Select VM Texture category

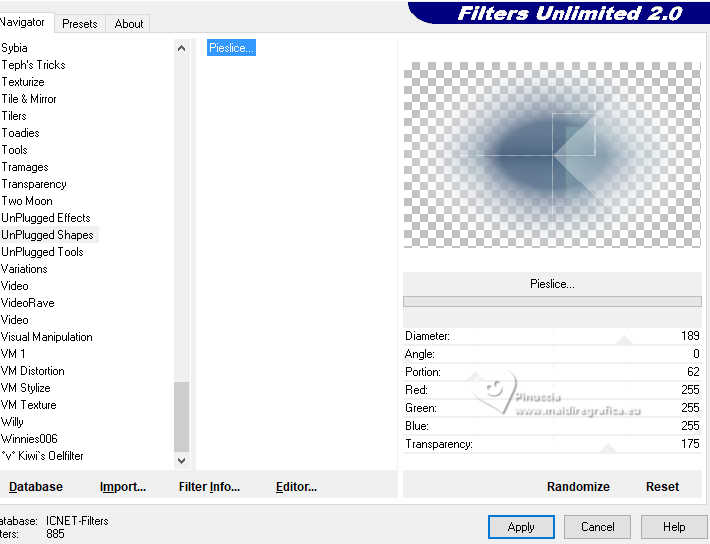click(x=29, y=404)
